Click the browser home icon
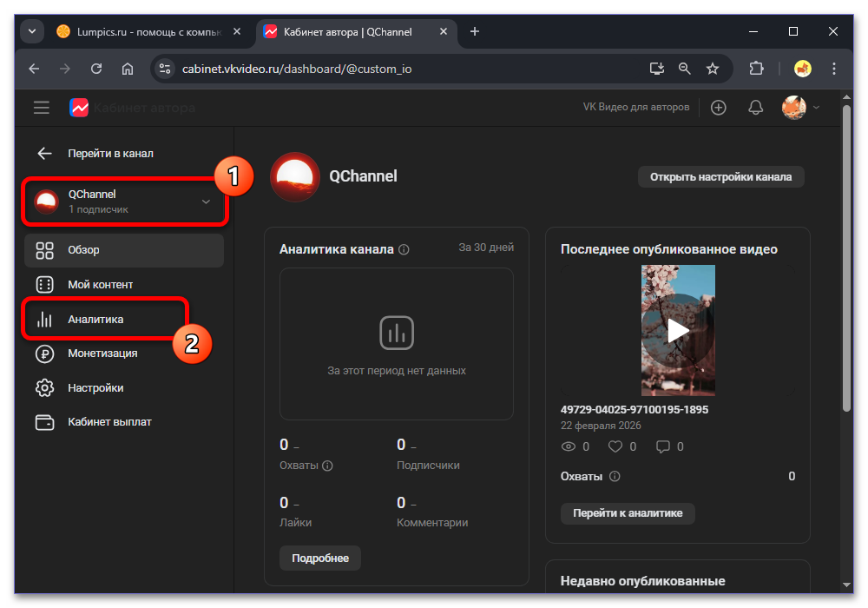 [x=128, y=69]
